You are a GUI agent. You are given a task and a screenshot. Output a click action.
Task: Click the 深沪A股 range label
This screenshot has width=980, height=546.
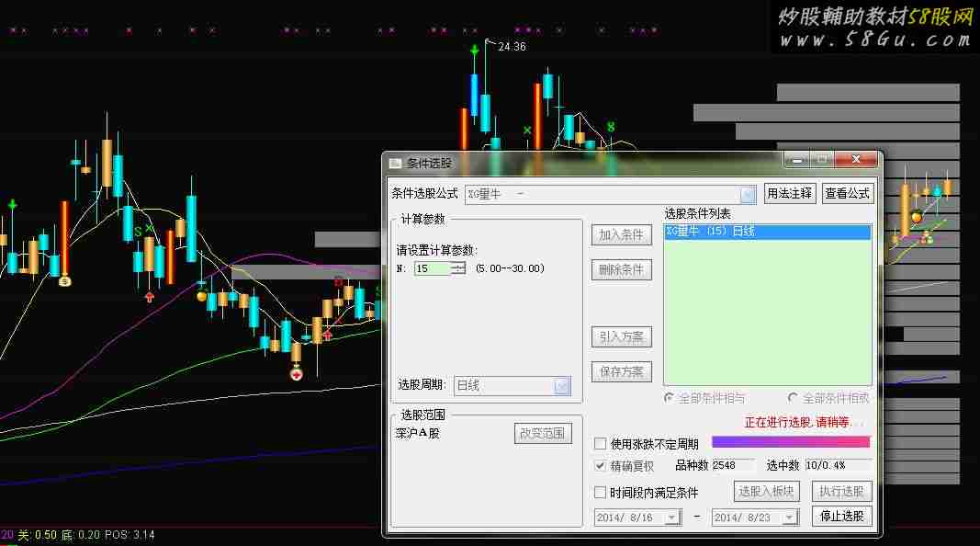tap(418, 433)
